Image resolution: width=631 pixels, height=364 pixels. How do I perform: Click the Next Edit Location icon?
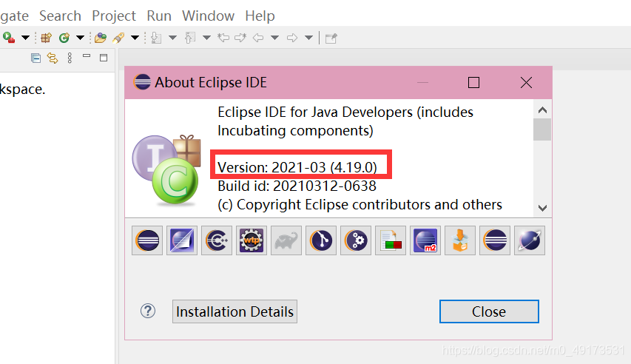[240, 38]
